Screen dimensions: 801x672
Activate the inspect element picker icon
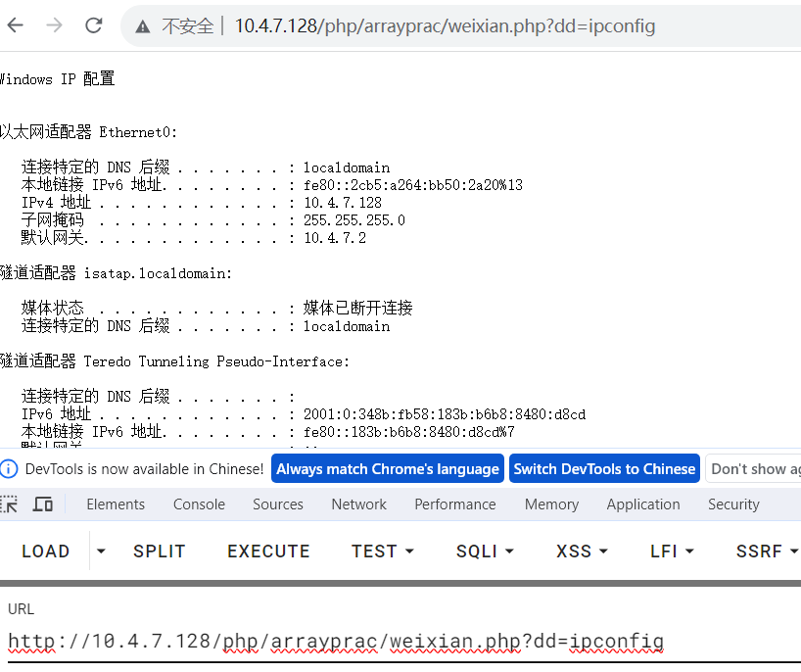coord(9,504)
